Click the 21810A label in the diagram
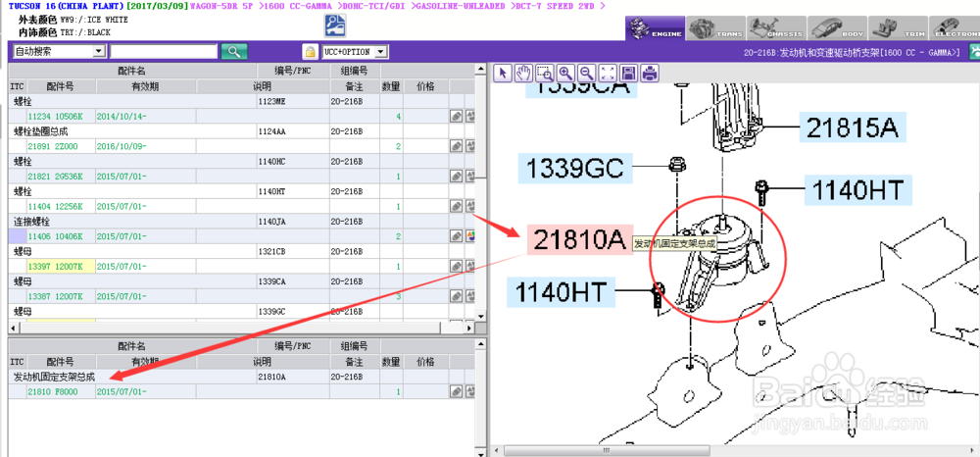The height and width of the screenshot is (457, 980). [579, 240]
